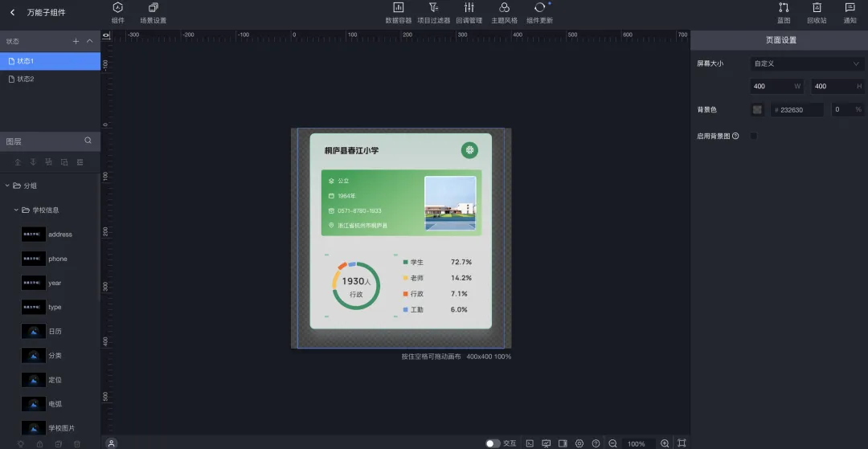Click the width field showing 400

point(777,86)
